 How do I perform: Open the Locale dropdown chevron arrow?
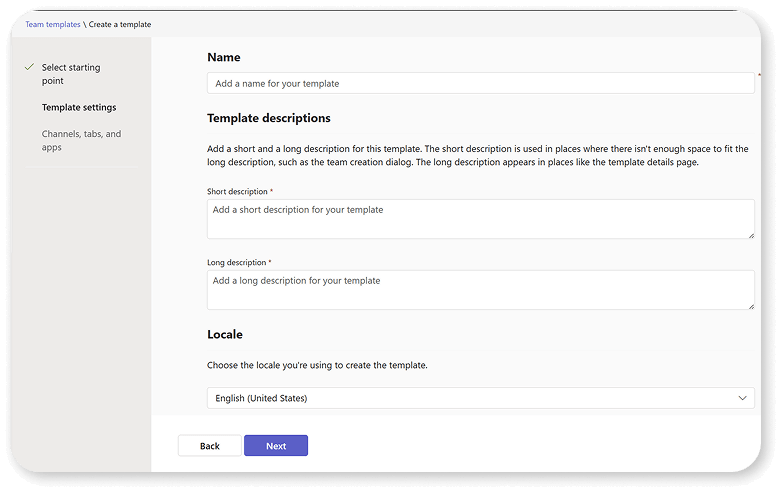pos(742,398)
